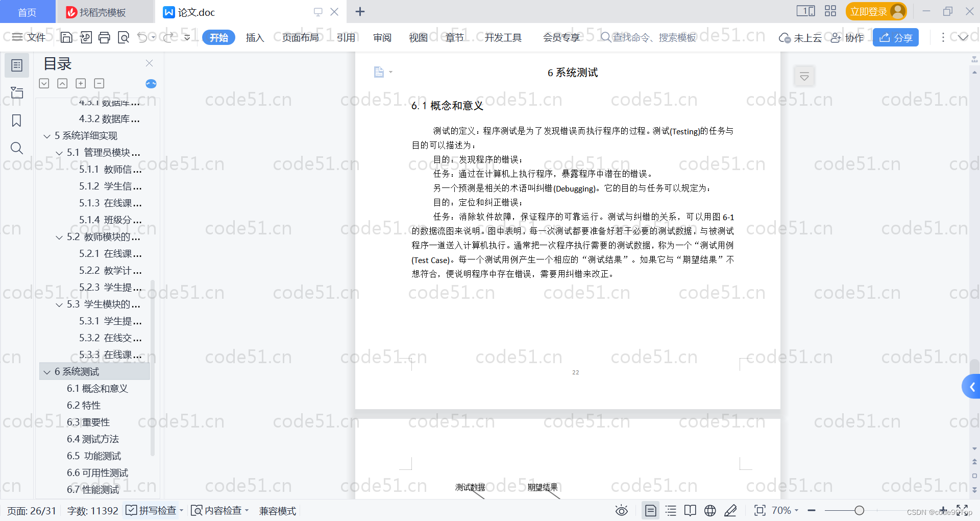Open the chapter navigation icon in the sidebar
Image resolution: width=980 pixels, height=521 pixels.
[x=17, y=92]
